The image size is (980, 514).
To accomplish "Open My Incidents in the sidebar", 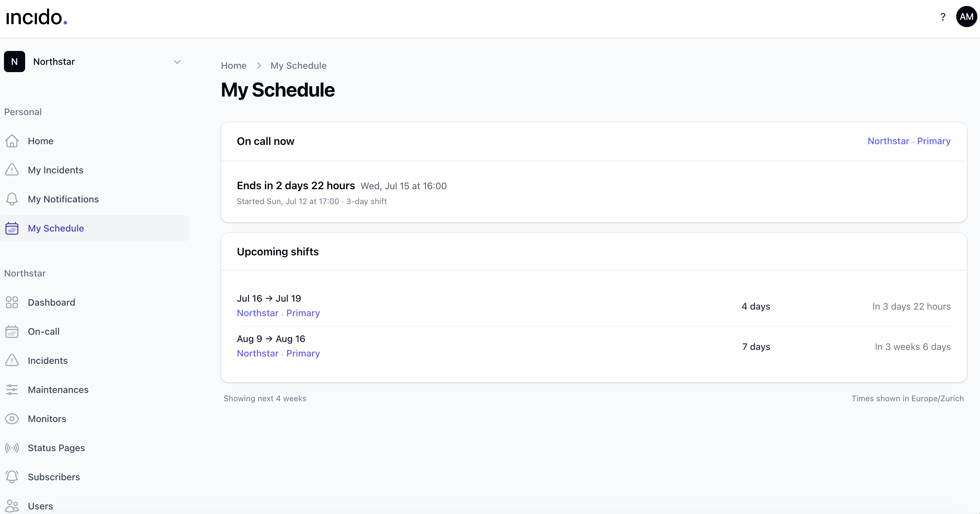I will coord(94,170).
